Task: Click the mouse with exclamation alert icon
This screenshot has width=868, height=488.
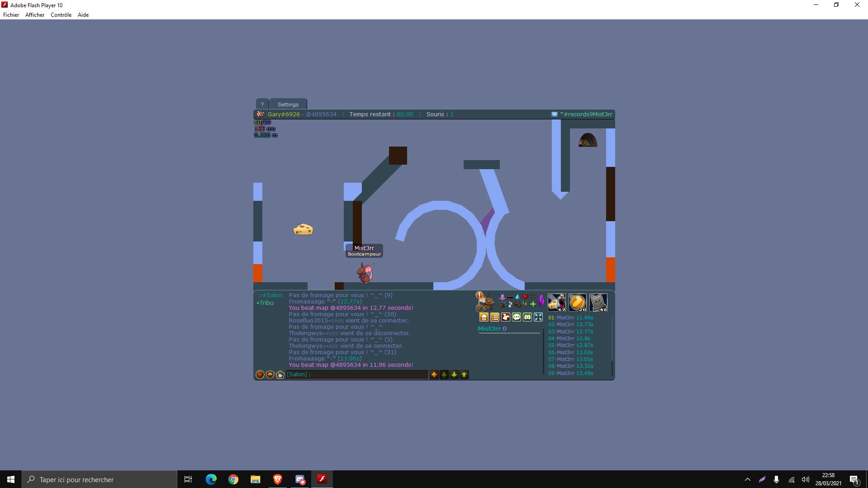Action: (484, 301)
